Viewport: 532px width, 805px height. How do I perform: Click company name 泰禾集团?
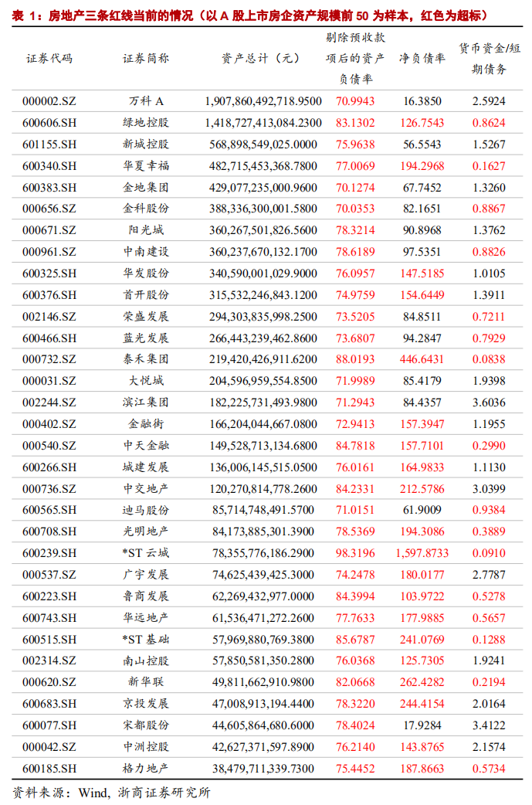coord(146,359)
